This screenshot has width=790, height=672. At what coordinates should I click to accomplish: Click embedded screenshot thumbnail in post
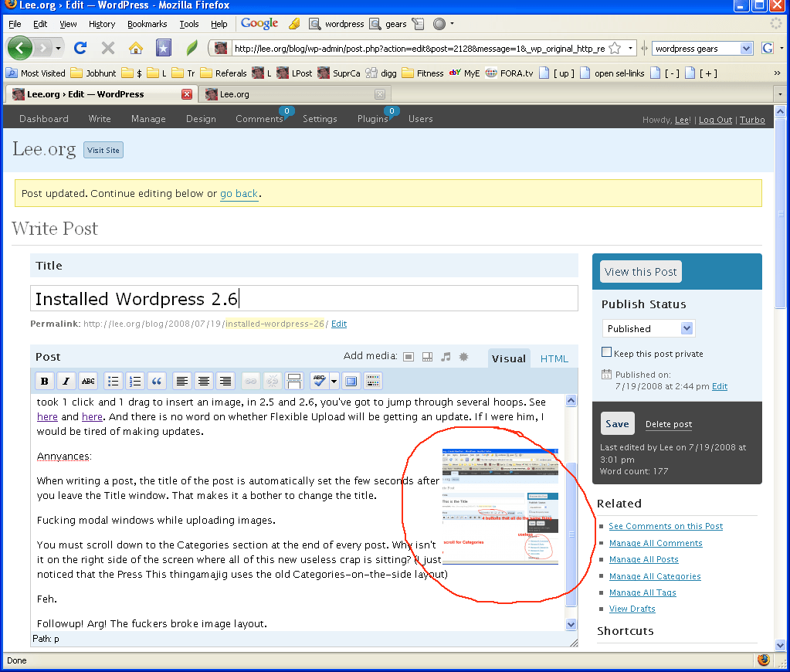(x=500, y=506)
